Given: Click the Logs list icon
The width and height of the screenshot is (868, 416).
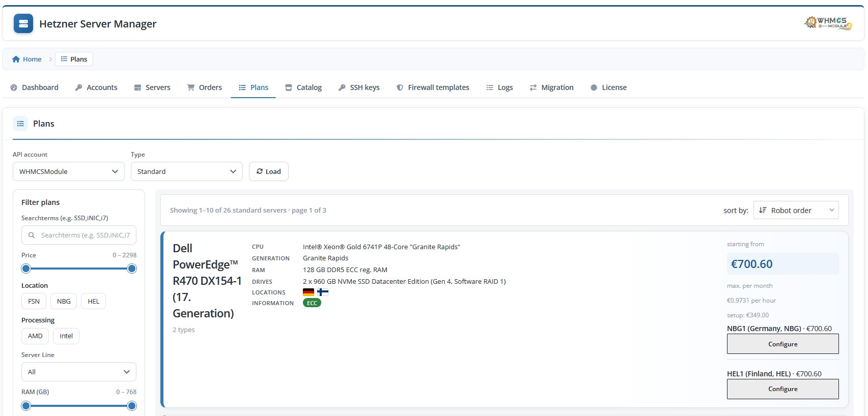Looking at the screenshot, I should tap(490, 87).
